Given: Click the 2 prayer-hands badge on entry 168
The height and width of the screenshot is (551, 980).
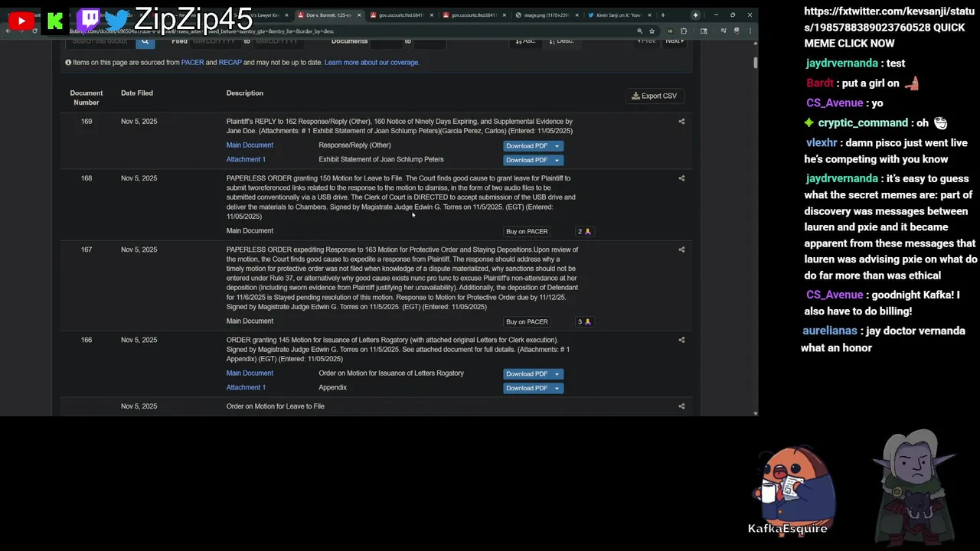Looking at the screenshot, I should (x=584, y=231).
